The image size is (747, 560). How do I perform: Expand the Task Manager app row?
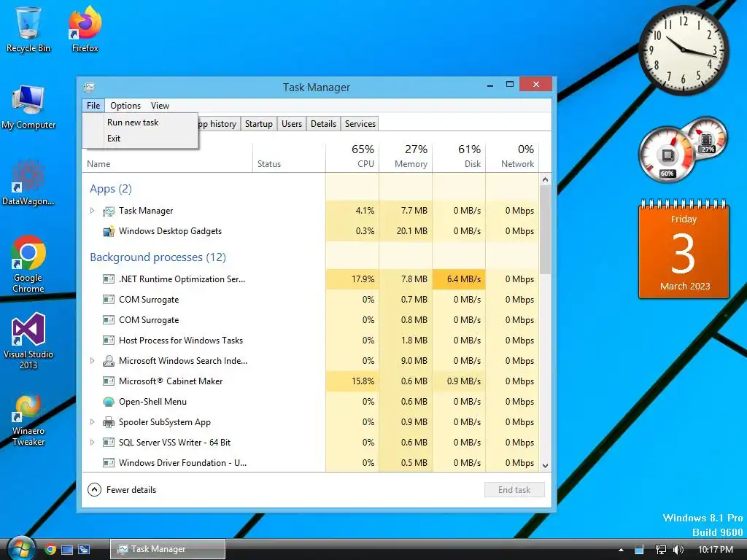click(x=93, y=211)
